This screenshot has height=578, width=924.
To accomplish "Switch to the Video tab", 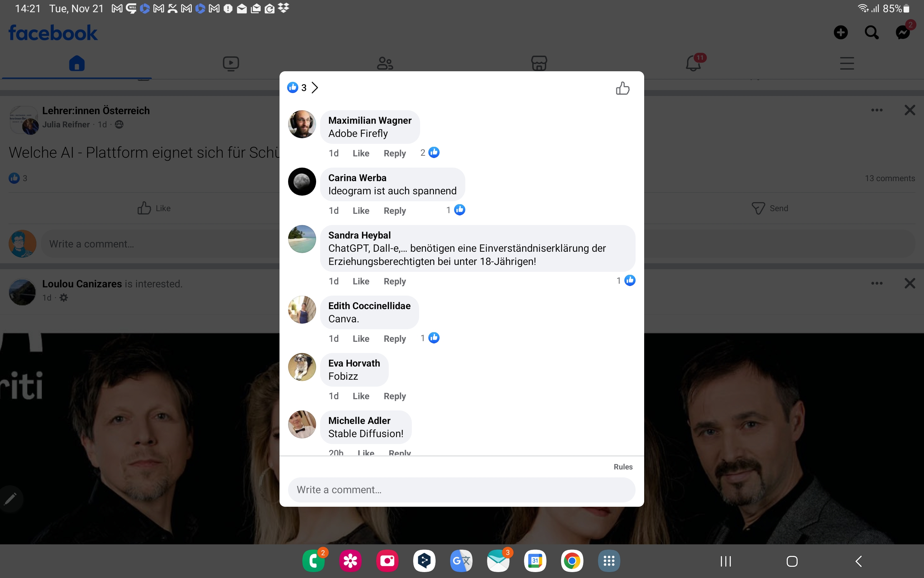I will [231, 63].
